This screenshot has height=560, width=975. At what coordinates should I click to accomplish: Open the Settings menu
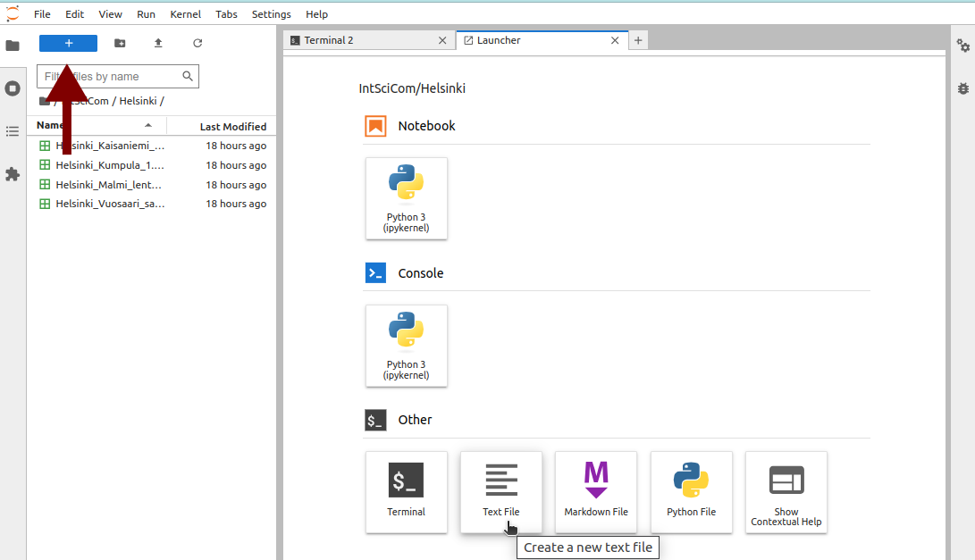coord(271,13)
